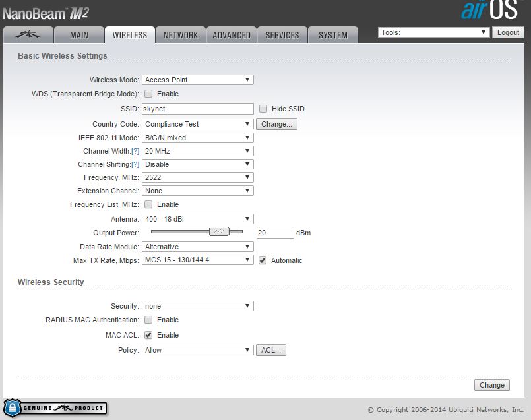Expand the Tools dropdown
The height and width of the screenshot is (420, 531).
coord(433,32)
